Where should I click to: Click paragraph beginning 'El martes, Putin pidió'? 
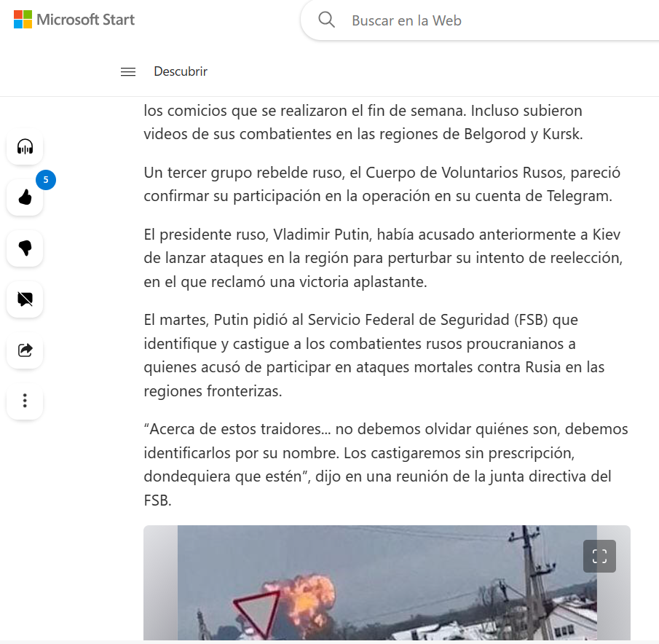[374, 356]
